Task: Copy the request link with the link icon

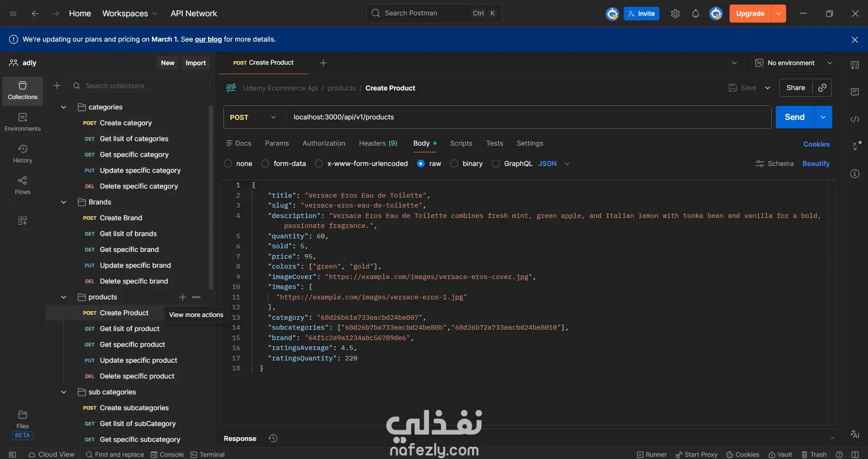Action: point(822,88)
